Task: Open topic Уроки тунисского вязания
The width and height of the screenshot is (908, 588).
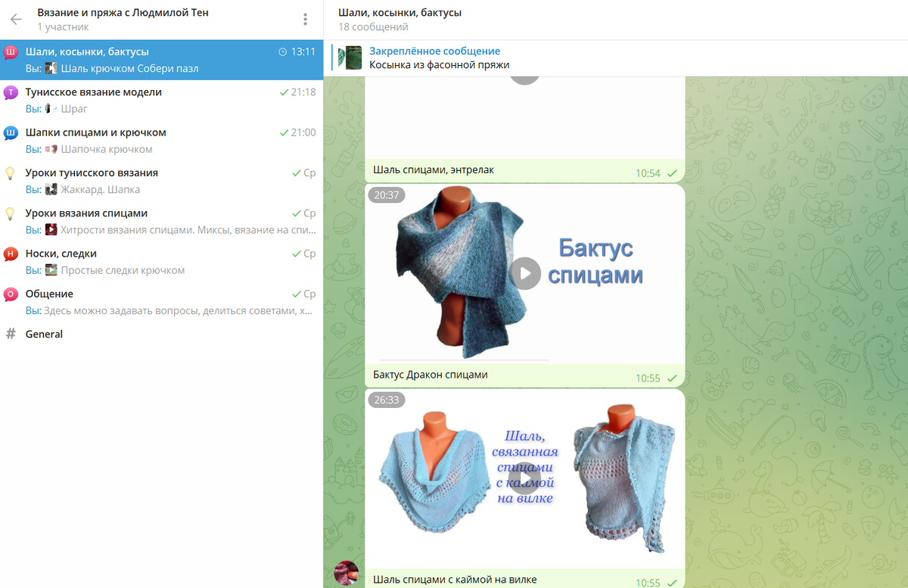Action: point(161,181)
